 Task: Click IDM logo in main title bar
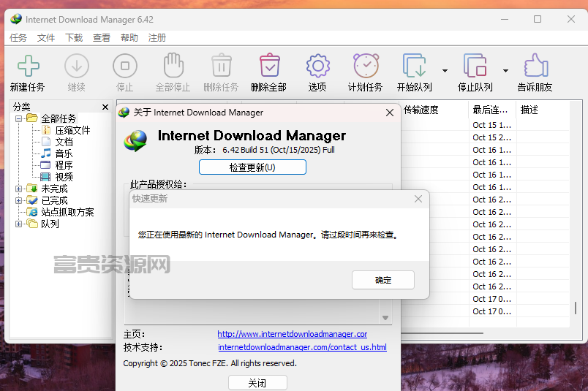(16, 19)
